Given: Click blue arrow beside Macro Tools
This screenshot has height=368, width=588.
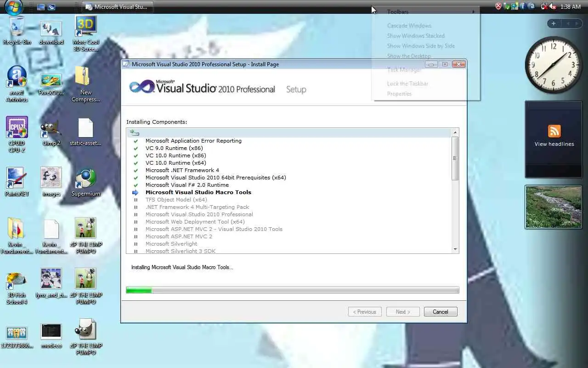Looking at the screenshot, I should pos(136,192).
